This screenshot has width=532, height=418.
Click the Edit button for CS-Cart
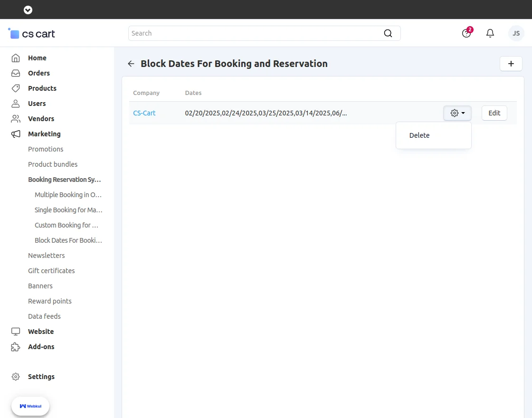[494, 113]
